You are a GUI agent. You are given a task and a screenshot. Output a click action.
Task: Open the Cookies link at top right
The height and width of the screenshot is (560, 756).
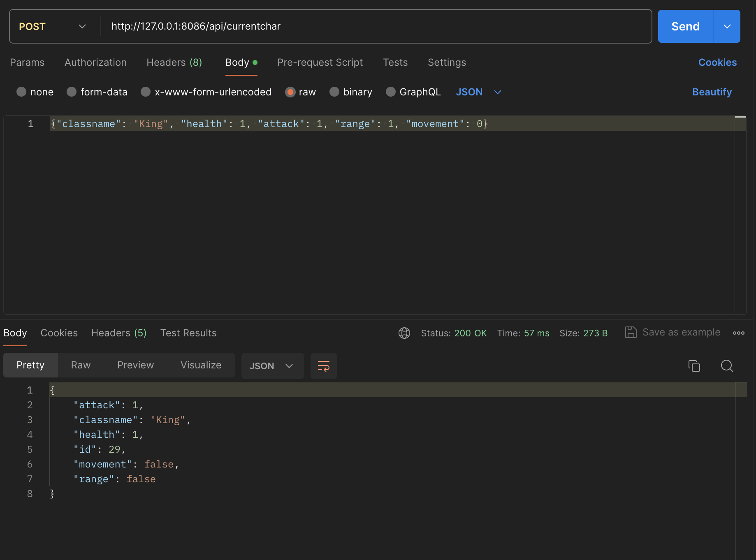tap(717, 62)
